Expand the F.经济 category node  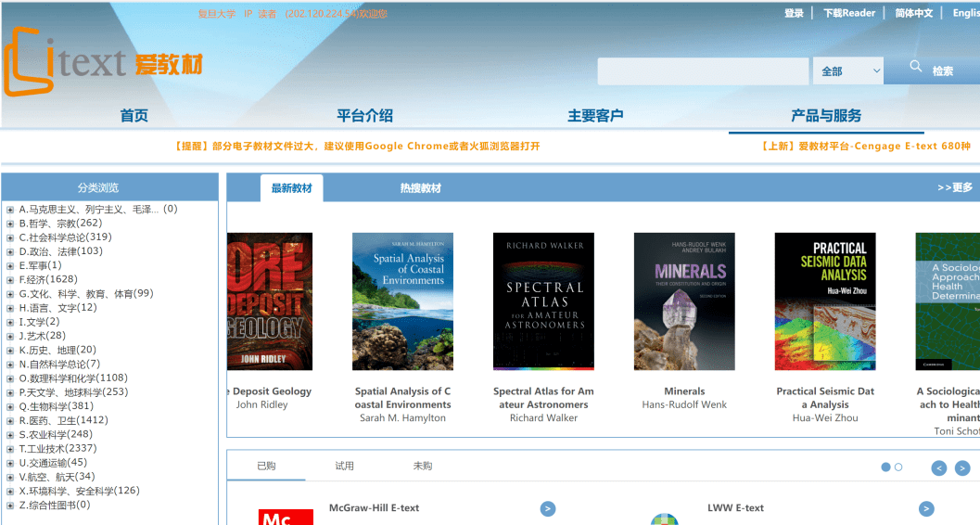click(x=10, y=280)
